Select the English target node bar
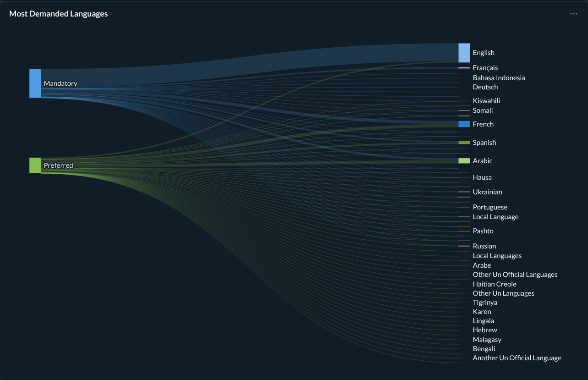 [x=464, y=53]
